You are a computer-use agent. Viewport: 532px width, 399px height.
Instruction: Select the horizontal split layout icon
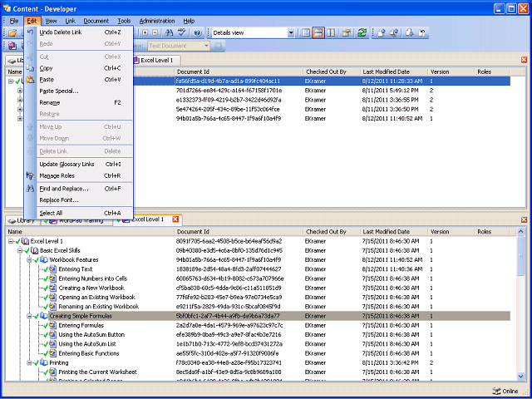(318, 33)
